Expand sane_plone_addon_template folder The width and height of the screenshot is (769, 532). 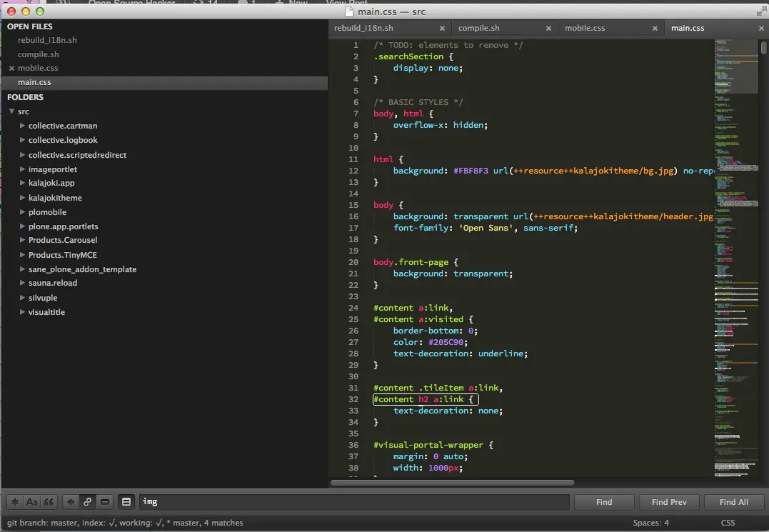[22, 268]
